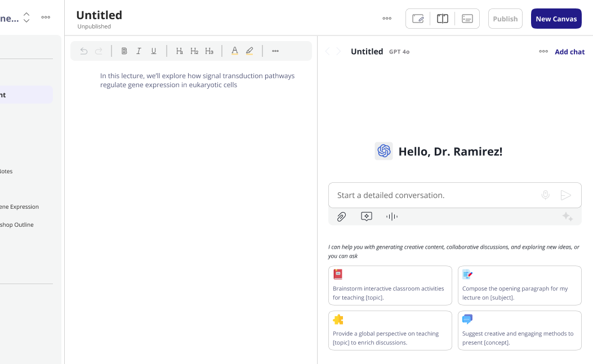Create a New Canvas

tap(556, 19)
